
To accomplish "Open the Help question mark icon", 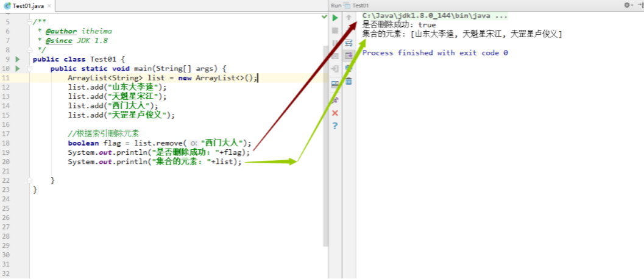I will [334, 126].
